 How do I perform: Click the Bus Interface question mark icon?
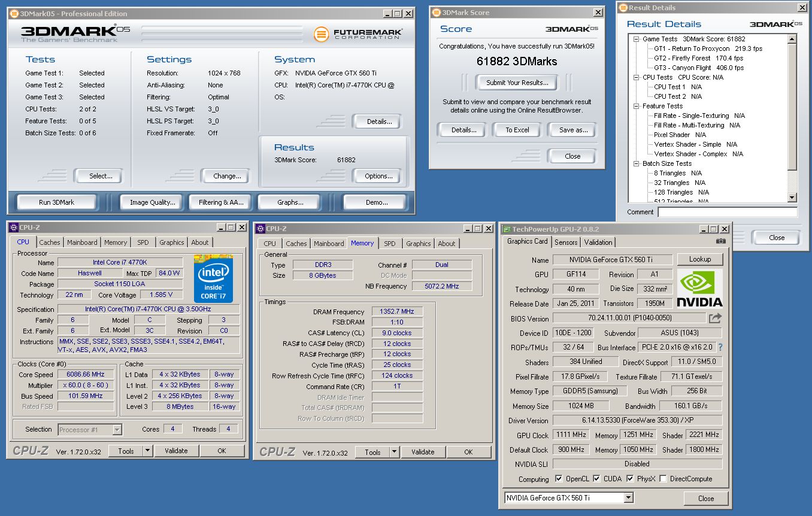[720, 347]
